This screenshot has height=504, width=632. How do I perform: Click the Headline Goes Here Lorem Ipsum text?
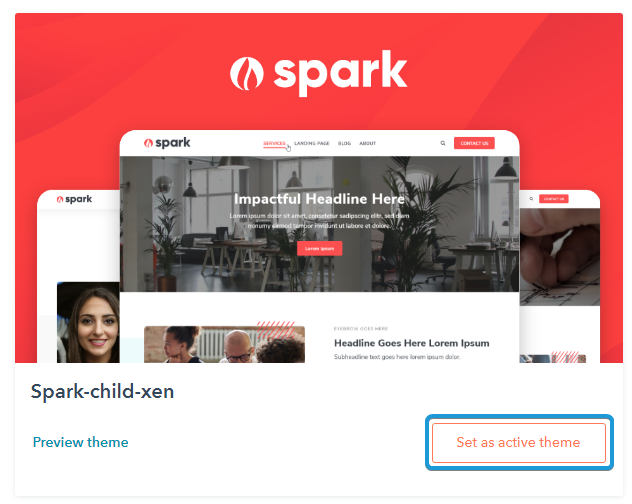[412, 343]
